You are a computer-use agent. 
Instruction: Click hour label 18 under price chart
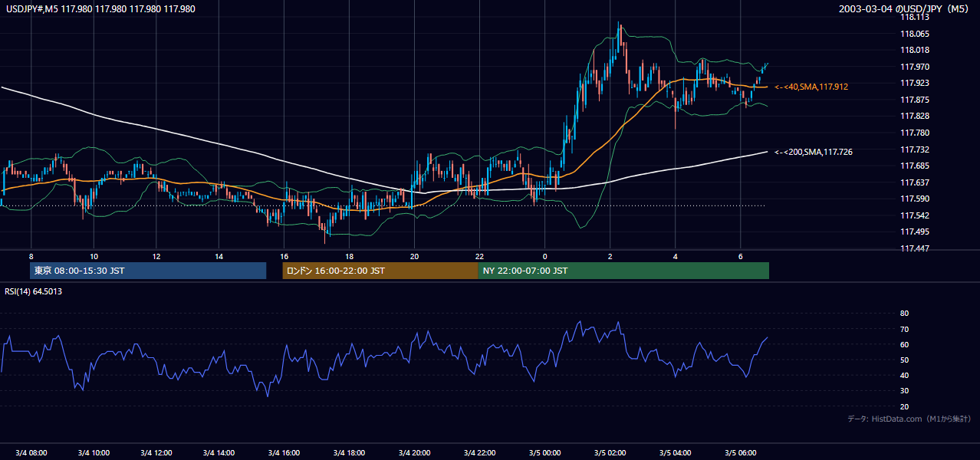pyautogui.click(x=349, y=256)
